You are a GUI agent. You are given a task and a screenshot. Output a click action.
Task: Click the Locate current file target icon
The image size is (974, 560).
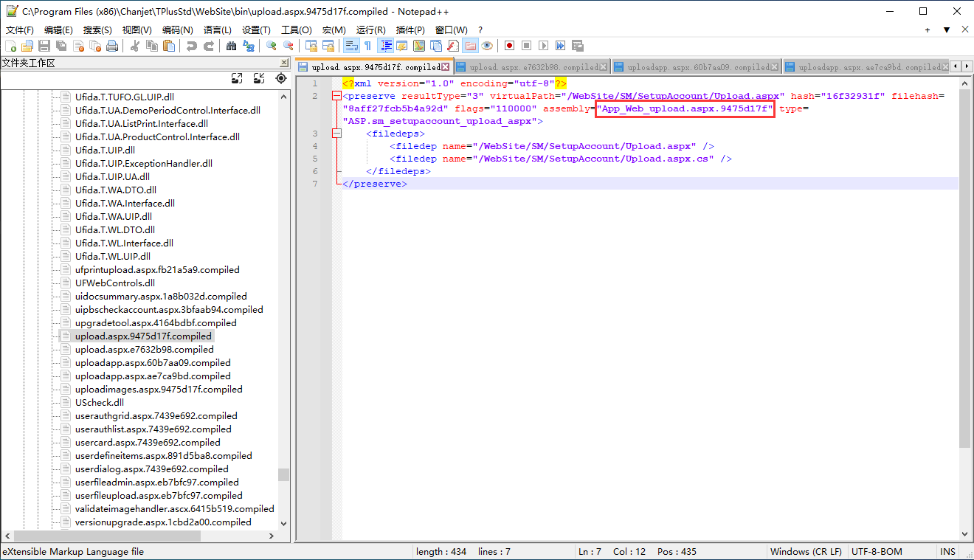(281, 78)
